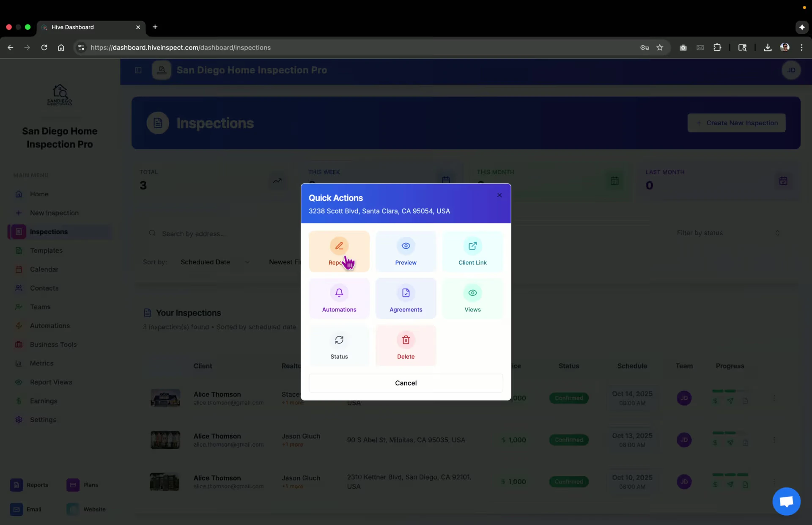Open the Newest First order dropdown
812x525 pixels.
pyautogui.click(x=284, y=262)
